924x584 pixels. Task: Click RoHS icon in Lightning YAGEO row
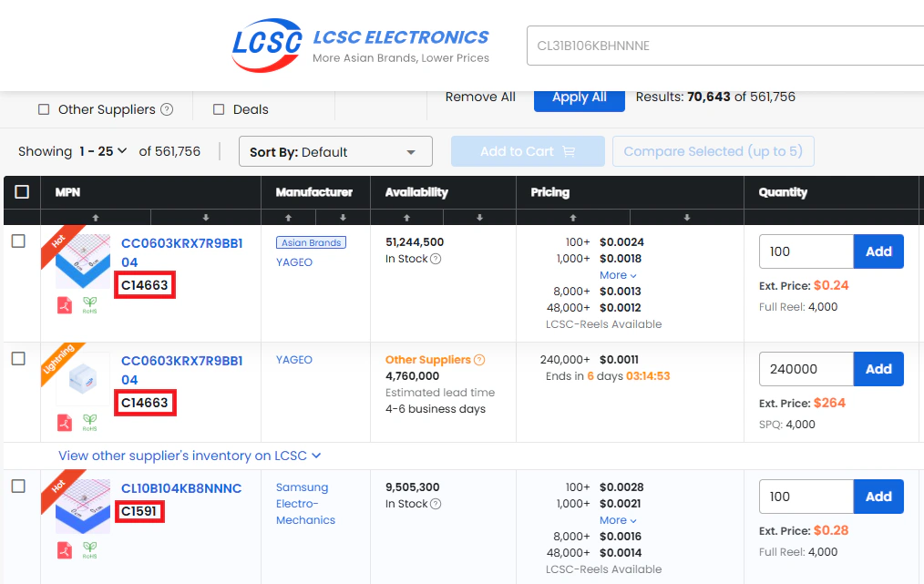89,423
